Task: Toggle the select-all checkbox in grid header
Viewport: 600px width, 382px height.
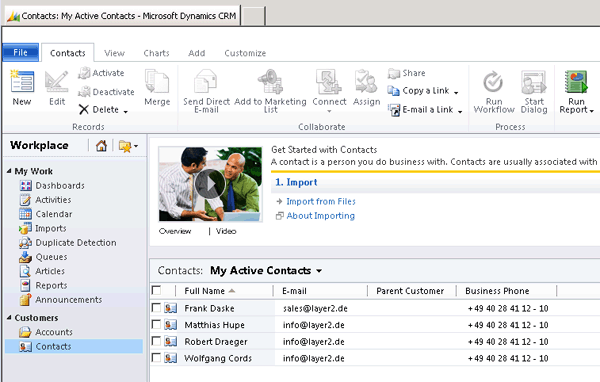Action: click(x=156, y=290)
